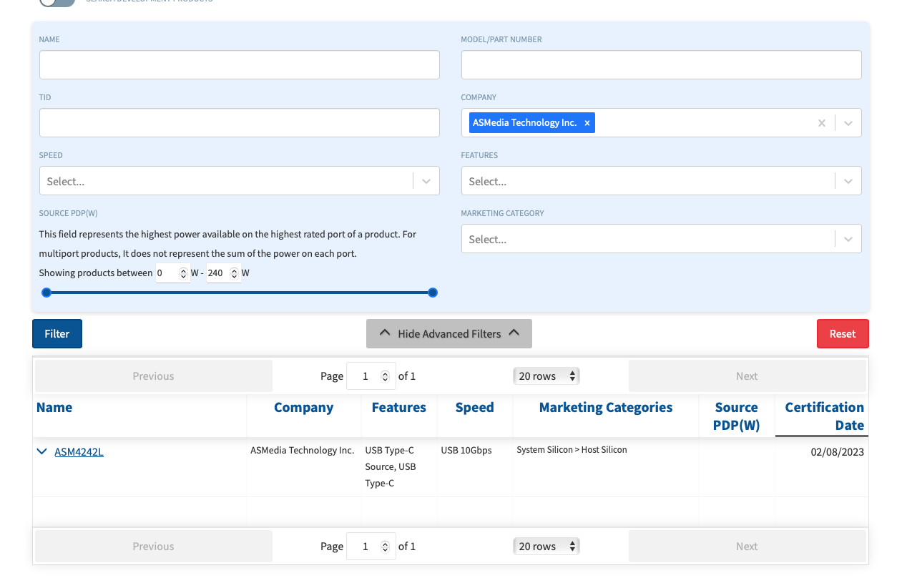Image resolution: width=907 pixels, height=588 pixels.
Task: Focus the TID input field
Action: click(240, 123)
